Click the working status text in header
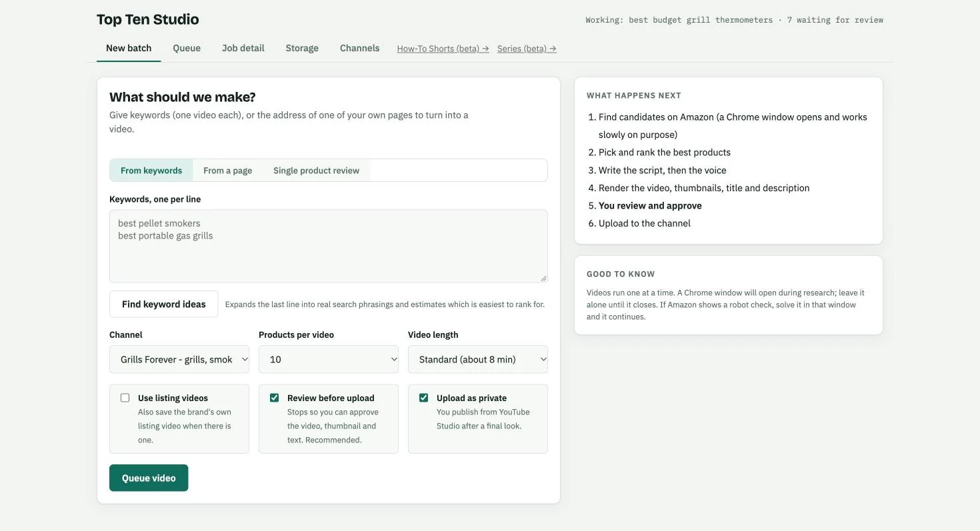 click(x=735, y=20)
